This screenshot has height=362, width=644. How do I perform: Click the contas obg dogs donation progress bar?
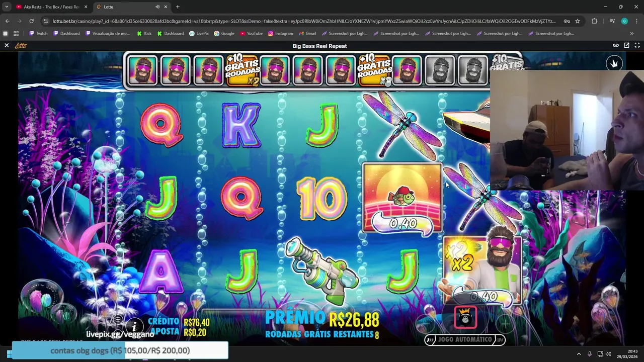(120, 350)
